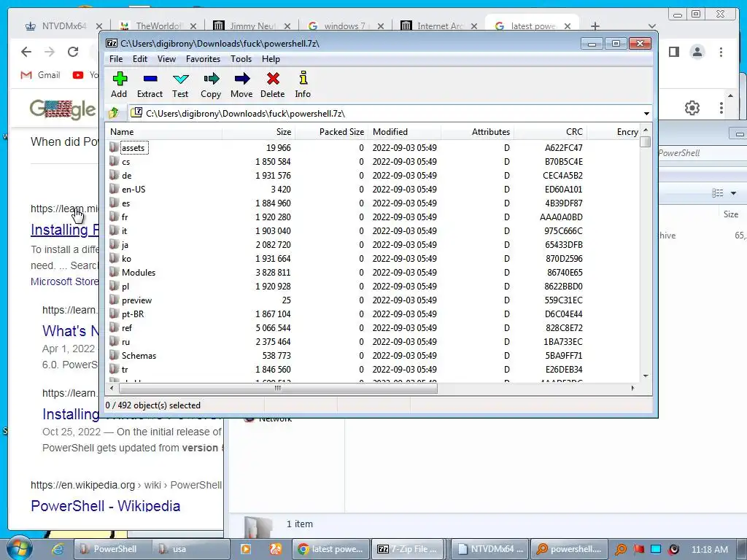Open the PowerShell - Wikipedia result

[x=105, y=506]
